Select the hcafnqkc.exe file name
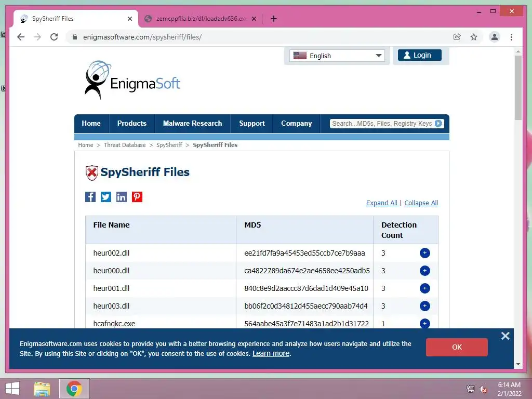The height and width of the screenshot is (399, 532). click(x=114, y=324)
